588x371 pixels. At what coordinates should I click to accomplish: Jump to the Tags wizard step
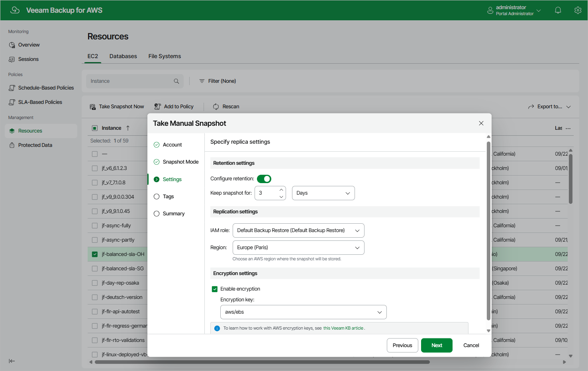pyautogui.click(x=168, y=197)
